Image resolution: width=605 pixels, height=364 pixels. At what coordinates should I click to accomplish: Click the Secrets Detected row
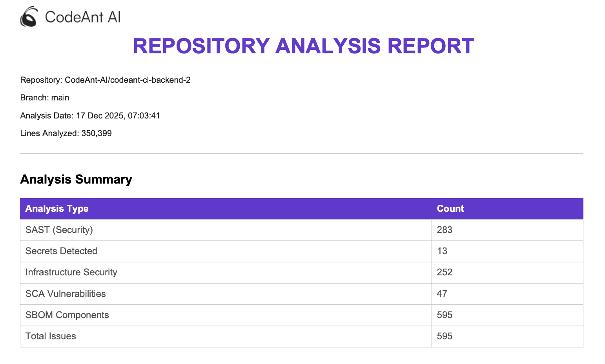[x=61, y=251]
